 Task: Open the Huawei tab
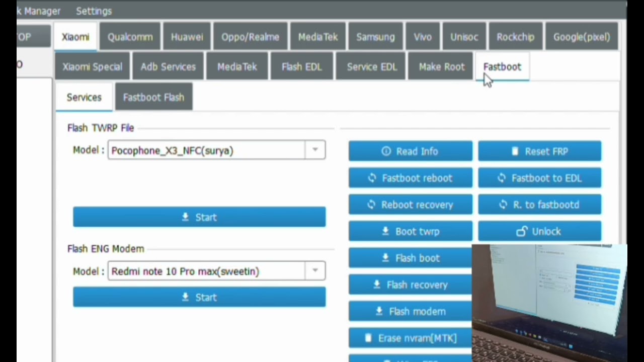[187, 37]
